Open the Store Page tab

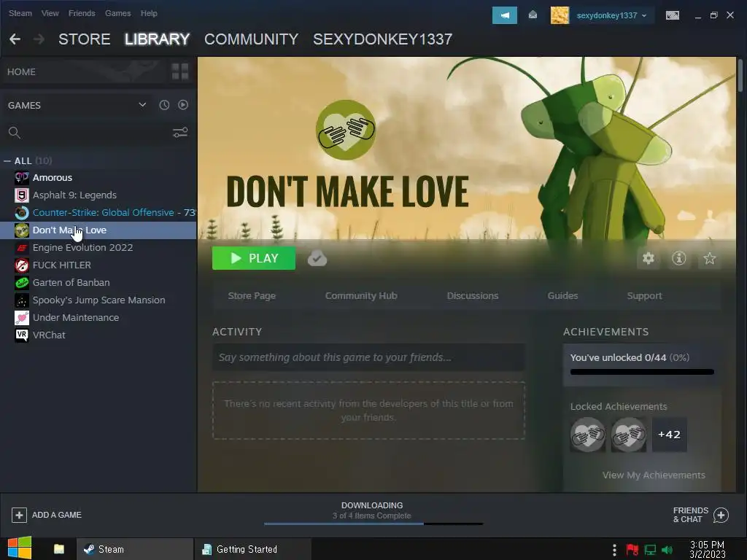[252, 296]
